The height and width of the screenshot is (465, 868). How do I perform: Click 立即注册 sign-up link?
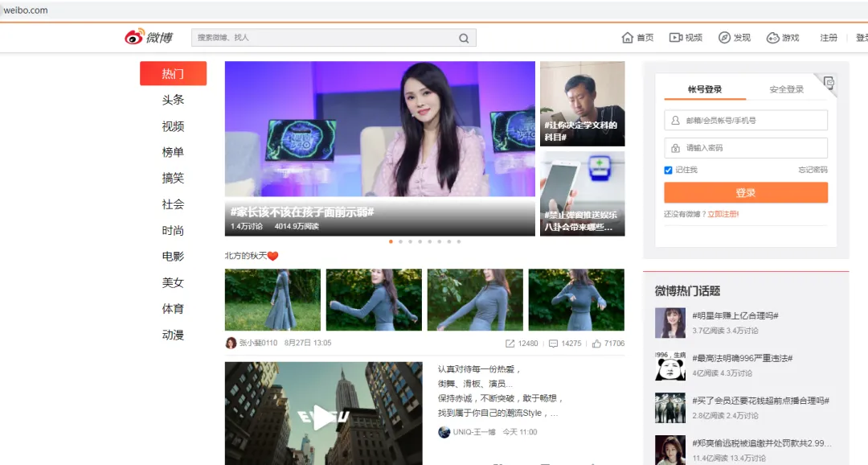point(723,214)
